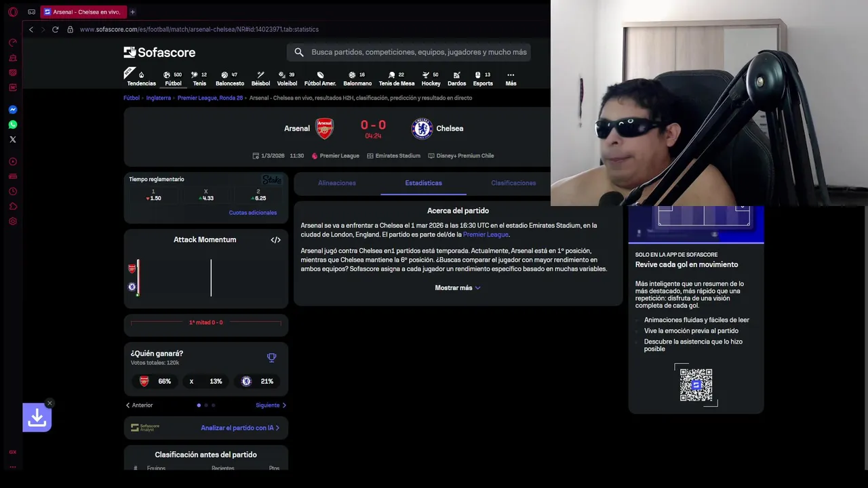Close the floating download popup
Screen dimensions: 868x488
click(x=50, y=403)
